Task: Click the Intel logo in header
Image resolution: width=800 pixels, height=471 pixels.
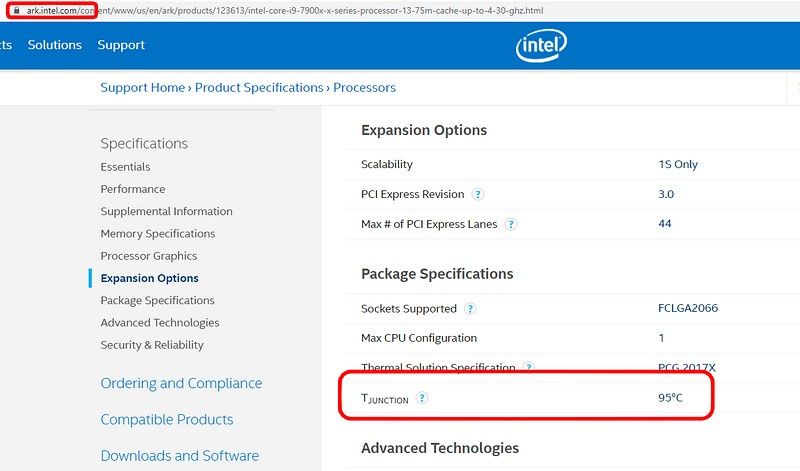Action: (541, 45)
